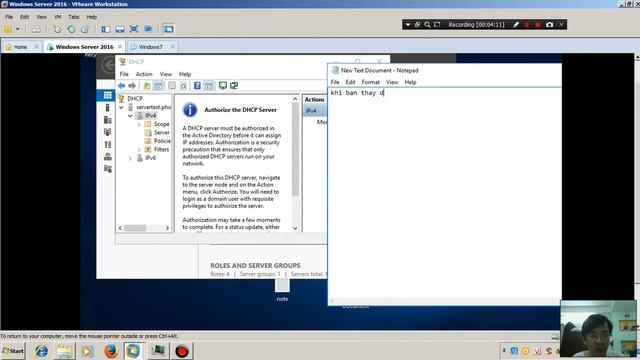This screenshot has width=640, height=360.
Task: Open DHCP File menu
Action: pos(124,74)
